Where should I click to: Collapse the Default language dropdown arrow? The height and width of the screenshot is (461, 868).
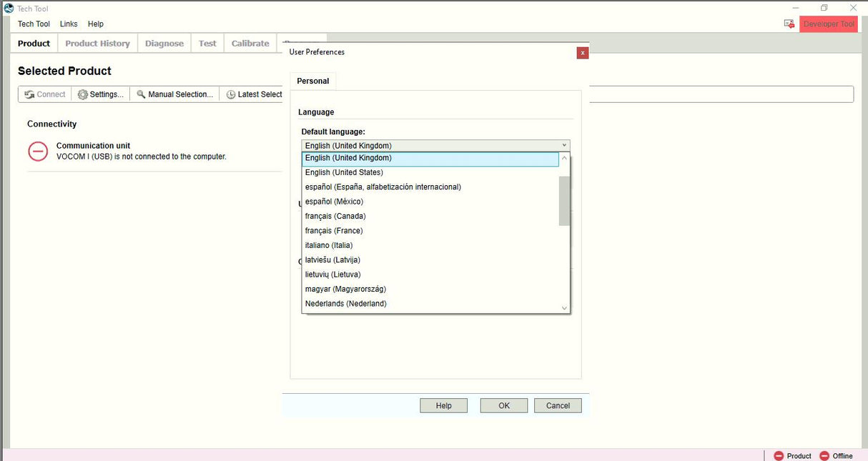coord(563,145)
